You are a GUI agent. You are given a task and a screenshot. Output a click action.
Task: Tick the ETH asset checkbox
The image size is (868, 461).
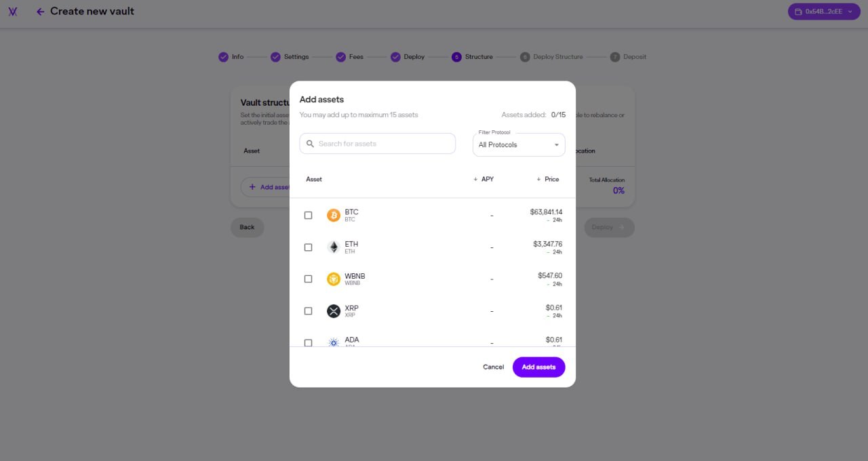pyautogui.click(x=309, y=247)
